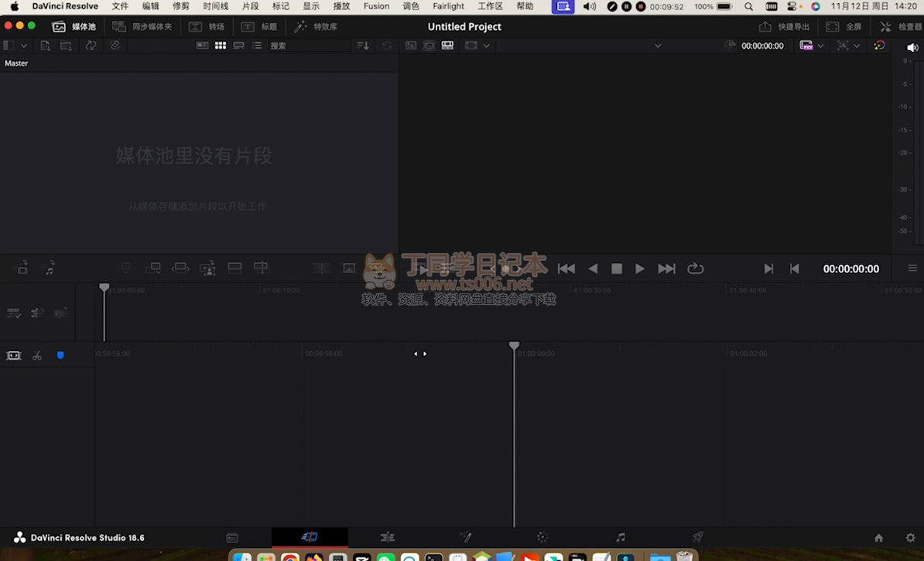
Task: Switch to the Fairlight page music-note icon
Action: point(620,537)
